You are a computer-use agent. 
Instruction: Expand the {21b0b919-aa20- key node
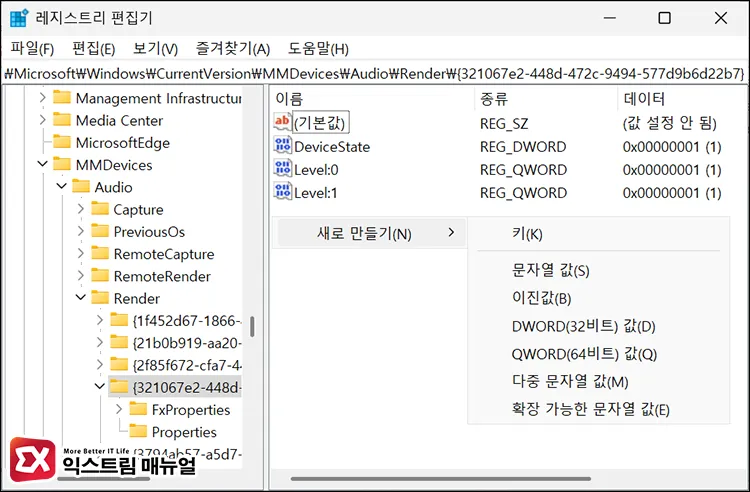(x=100, y=343)
